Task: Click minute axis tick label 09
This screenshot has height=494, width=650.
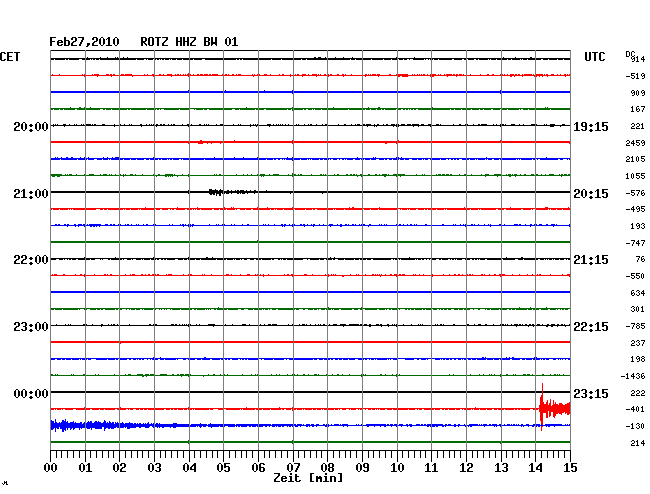Action: pos(362,468)
